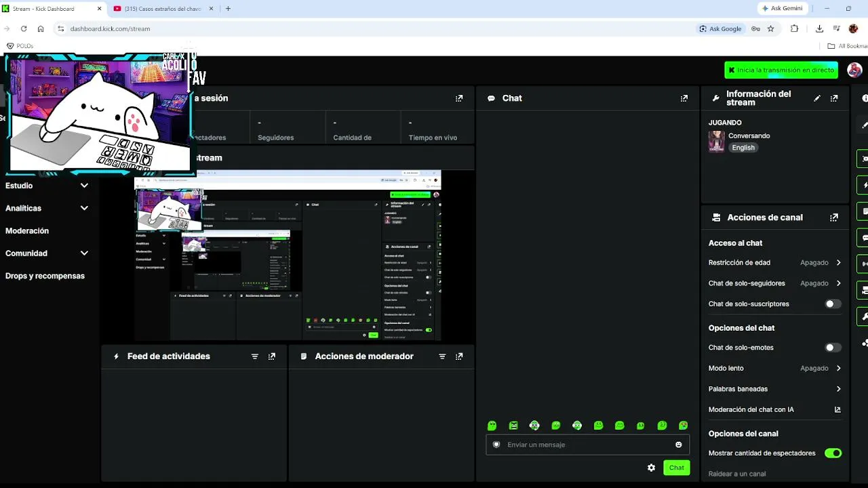Click the chat identity shield icon
This screenshot has width=868, height=488.
tap(496, 445)
